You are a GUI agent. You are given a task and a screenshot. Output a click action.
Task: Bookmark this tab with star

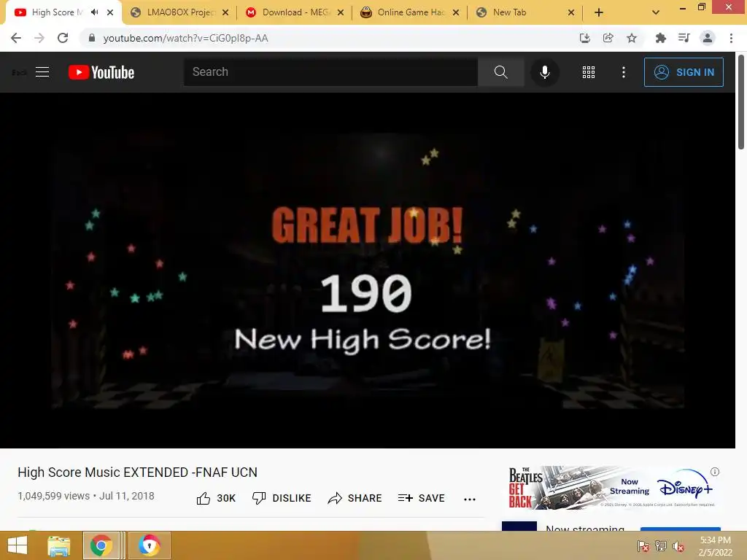click(x=632, y=38)
